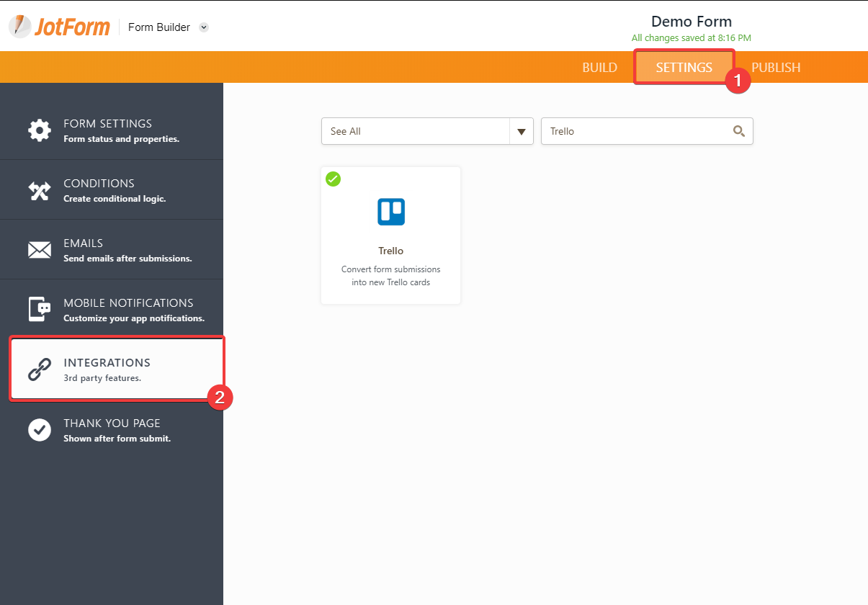Click the See All dropdown arrow button
Viewport: 868px width, 605px height.
[x=522, y=131]
